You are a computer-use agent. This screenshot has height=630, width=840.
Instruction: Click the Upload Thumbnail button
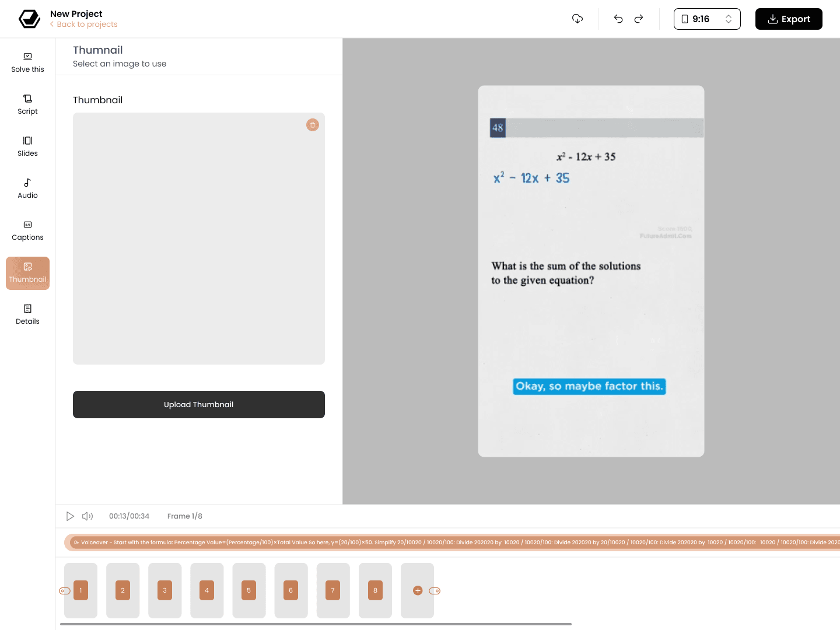click(199, 404)
